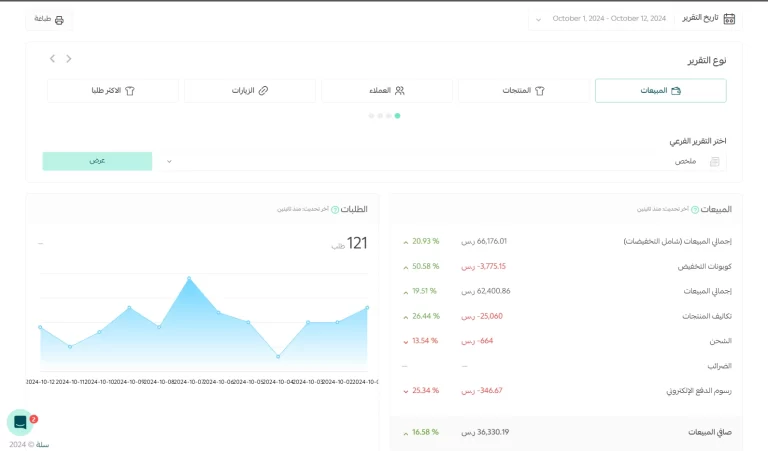Click the lowest data point on orders chart
The image size is (768, 451).
click(278, 356)
